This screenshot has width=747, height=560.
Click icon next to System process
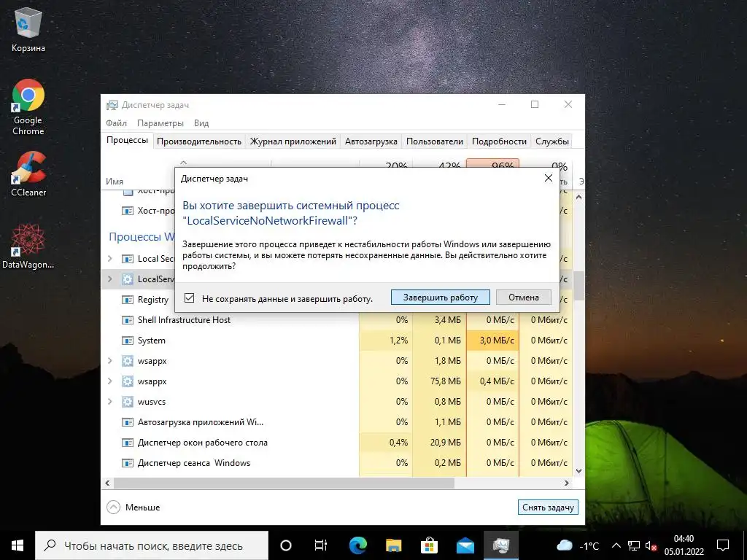click(x=127, y=341)
